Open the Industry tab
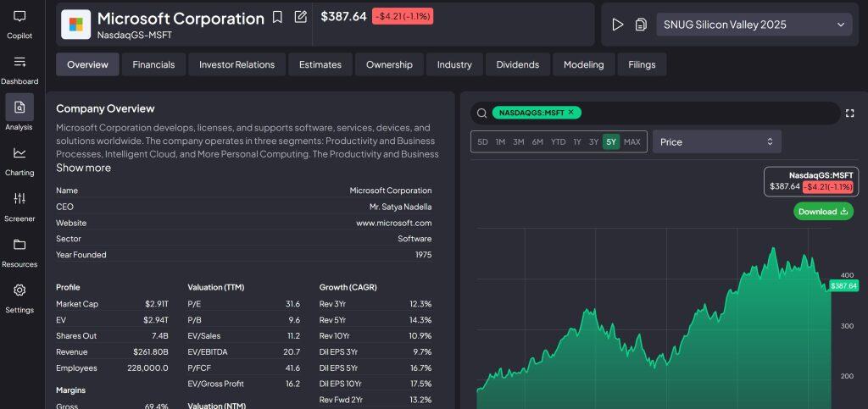This screenshot has height=409, width=868. [454, 64]
